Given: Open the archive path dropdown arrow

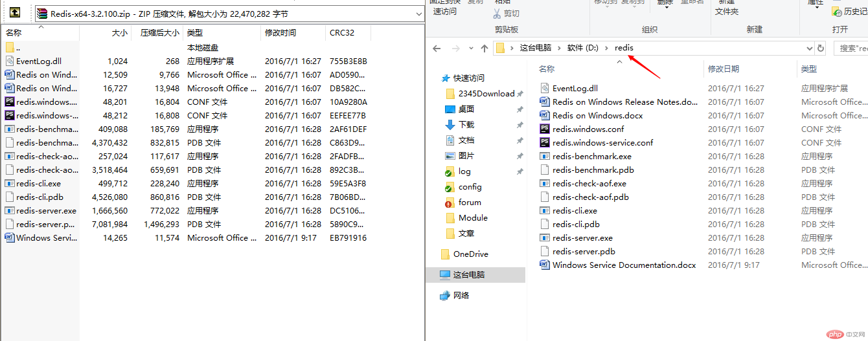Looking at the screenshot, I should pos(418,14).
